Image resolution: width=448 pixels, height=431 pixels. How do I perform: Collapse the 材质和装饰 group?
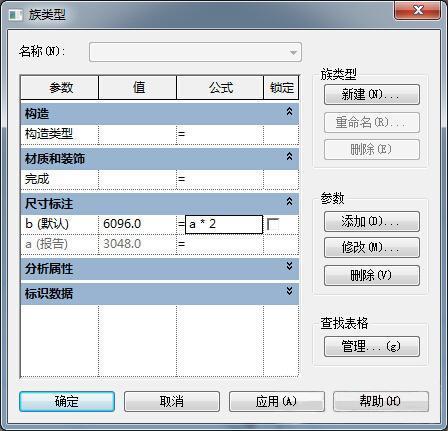(289, 156)
